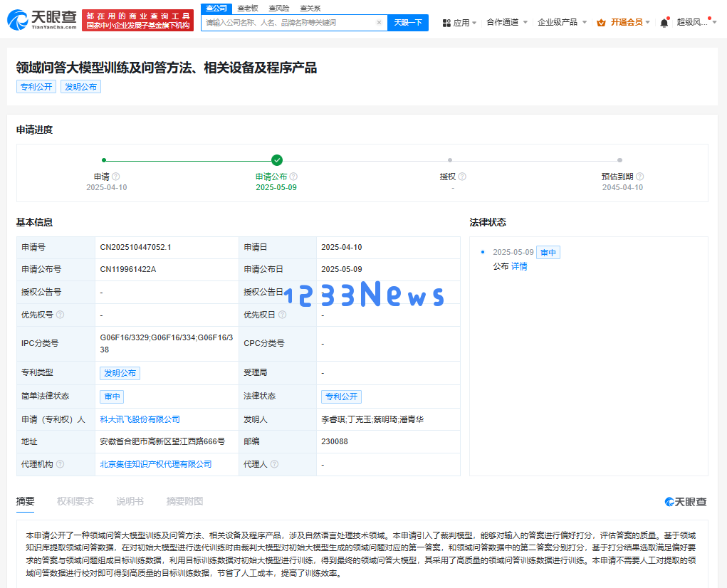The image size is (727, 588).
Task: Expand the 合作通道 dropdown
Action: pos(525,22)
